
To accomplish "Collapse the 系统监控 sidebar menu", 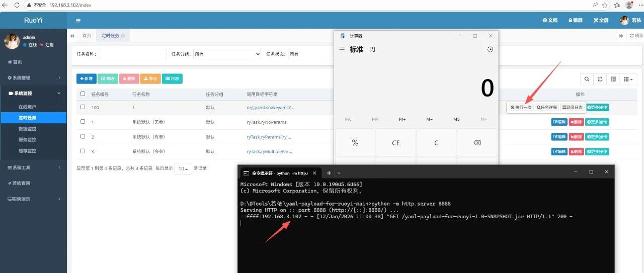I will pos(33,94).
